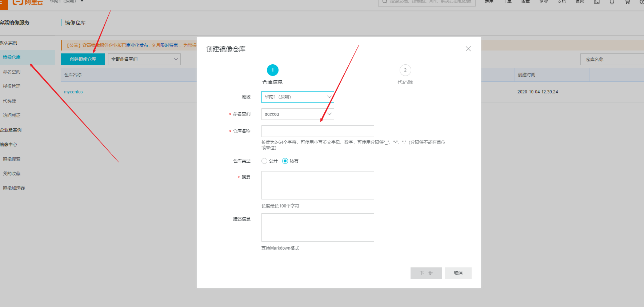This screenshot has width=644, height=307.
Task: Open the notification bell
Action: click(612, 2)
